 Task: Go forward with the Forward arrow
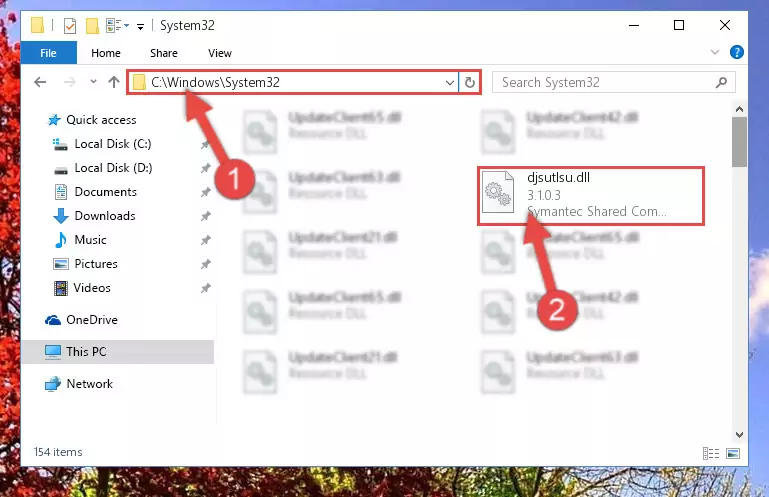point(70,82)
